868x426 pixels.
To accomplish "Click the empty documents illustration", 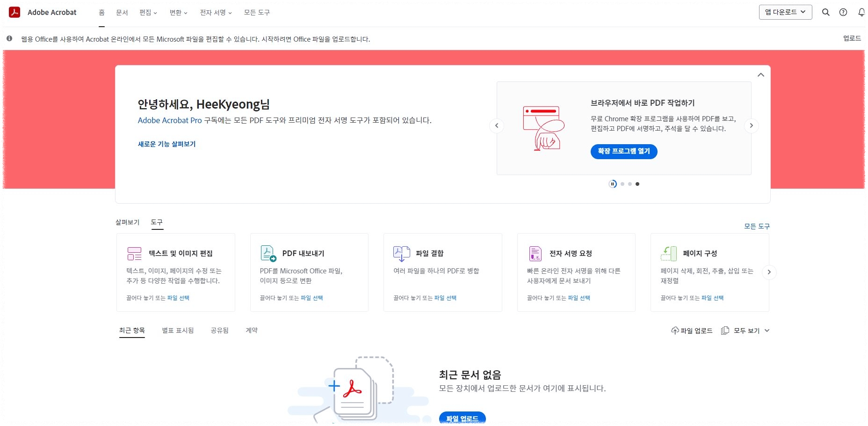I will click(359, 389).
